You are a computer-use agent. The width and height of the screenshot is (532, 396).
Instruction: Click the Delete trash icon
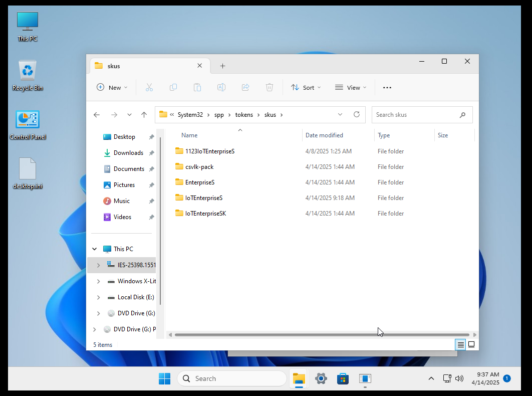point(270,88)
